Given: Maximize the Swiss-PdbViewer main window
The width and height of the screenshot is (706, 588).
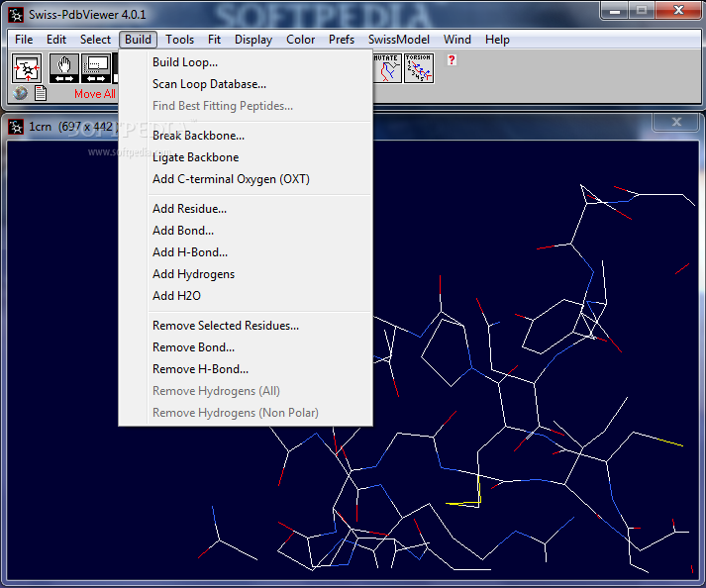Looking at the screenshot, I should [x=642, y=11].
